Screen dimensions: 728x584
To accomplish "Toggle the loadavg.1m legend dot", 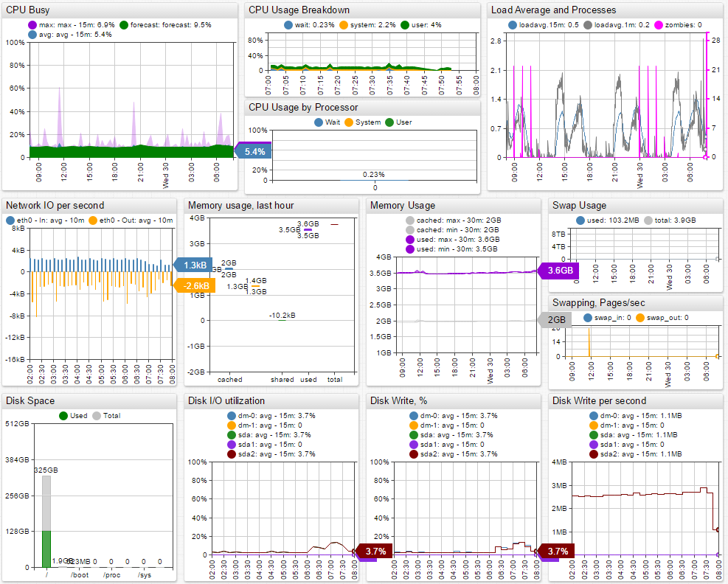I will (588, 25).
